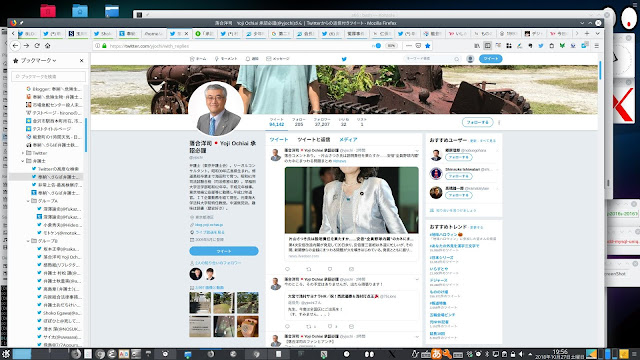Image resolution: width=640 pixels, height=360 pixels.
Task: Follow suggested user @nobuogohara
Action: [459, 157]
